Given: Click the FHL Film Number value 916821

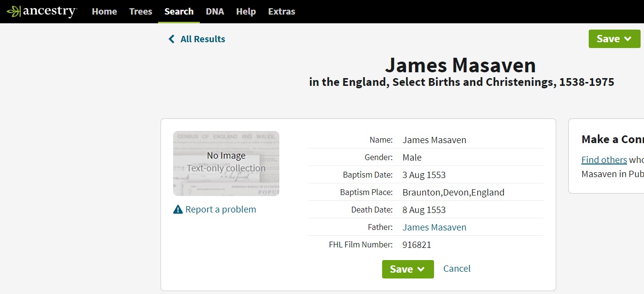Looking at the screenshot, I should pyautogui.click(x=417, y=245).
